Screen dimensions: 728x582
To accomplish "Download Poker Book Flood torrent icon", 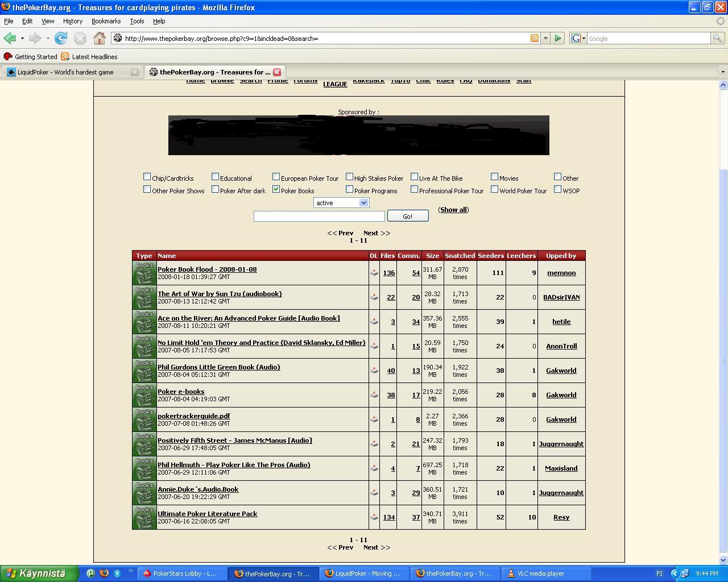I will coord(374,272).
